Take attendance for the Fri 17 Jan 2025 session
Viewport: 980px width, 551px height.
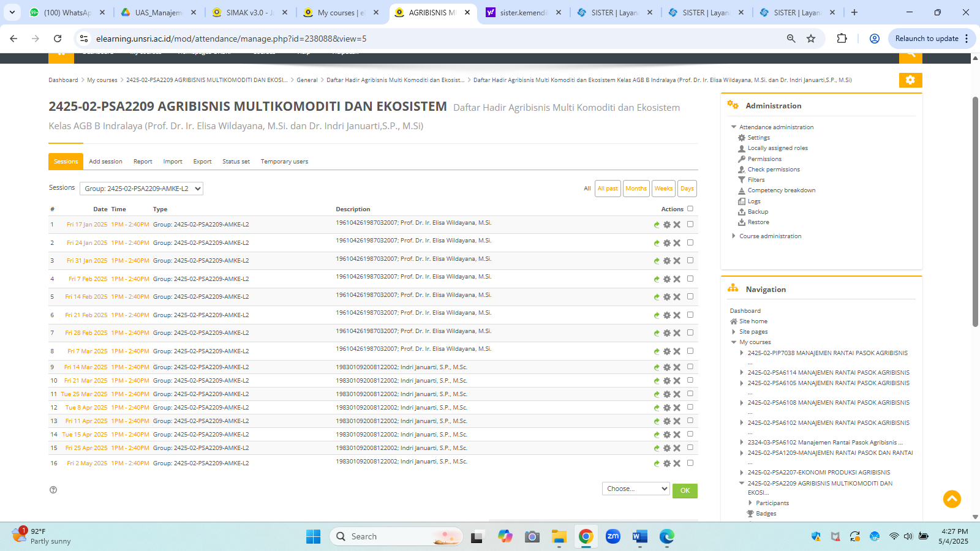point(657,225)
